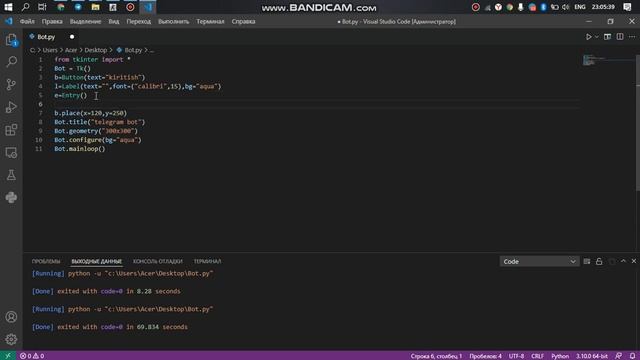Open changes compare icon in editor toolbar

click(x=607, y=37)
